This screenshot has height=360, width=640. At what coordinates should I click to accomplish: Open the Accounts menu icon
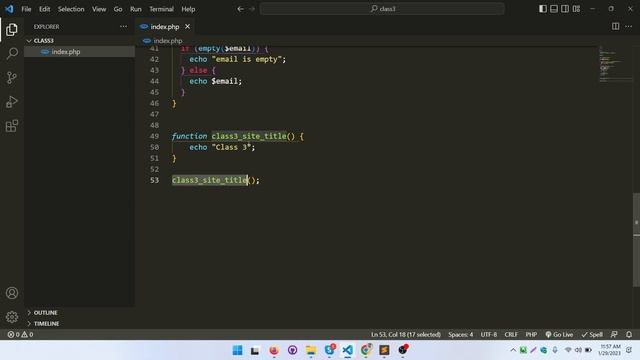[12, 293]
